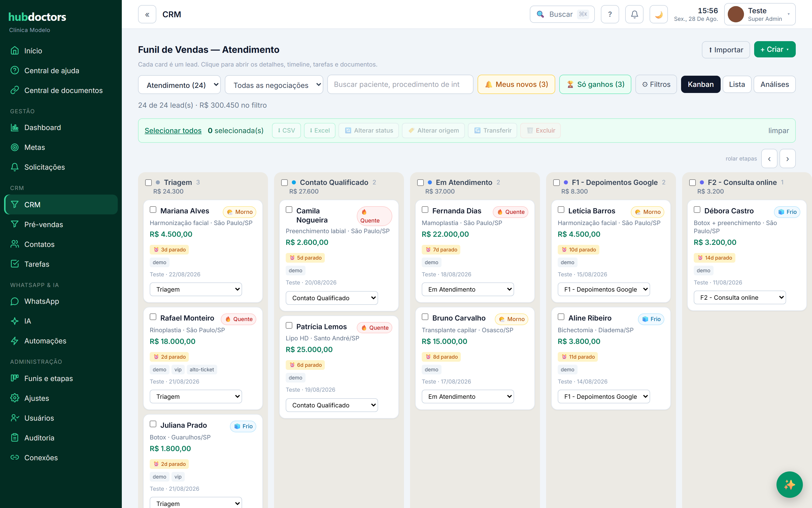This screenshot has height=508, width=812.
Task: Check the F1 - Depoimentos Google column checkbox
Action: click(556, 182)
